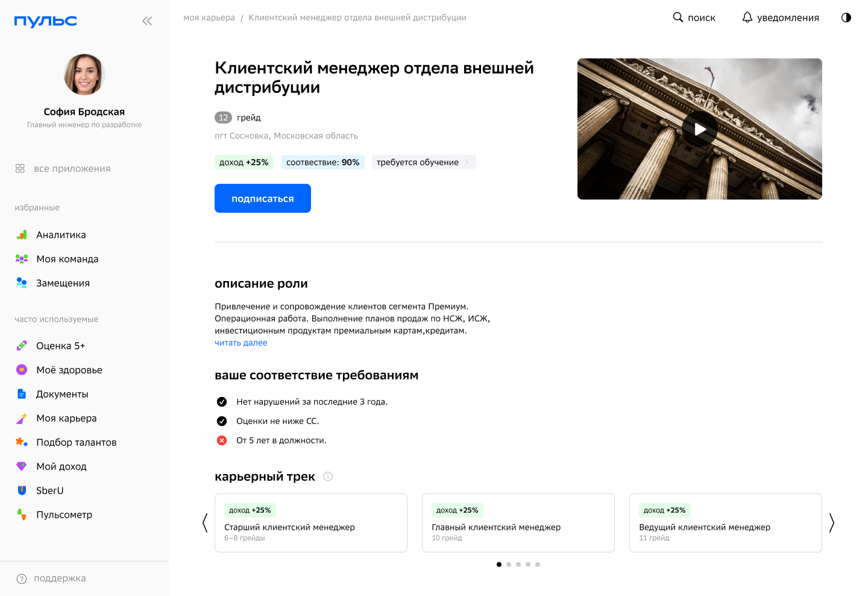Toggle dark theme contrast icon

tap(846, 17)
